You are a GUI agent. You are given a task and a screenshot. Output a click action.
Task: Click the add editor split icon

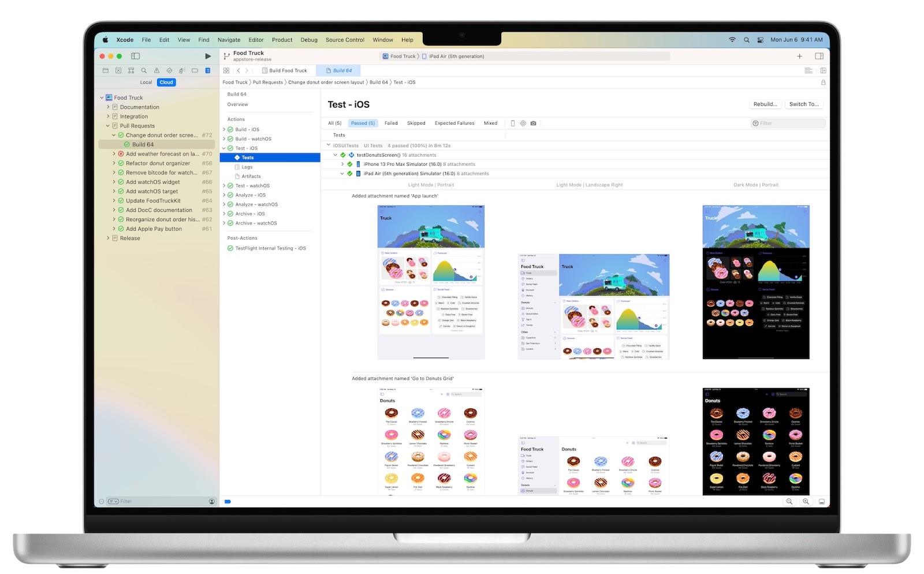[823, 70]
